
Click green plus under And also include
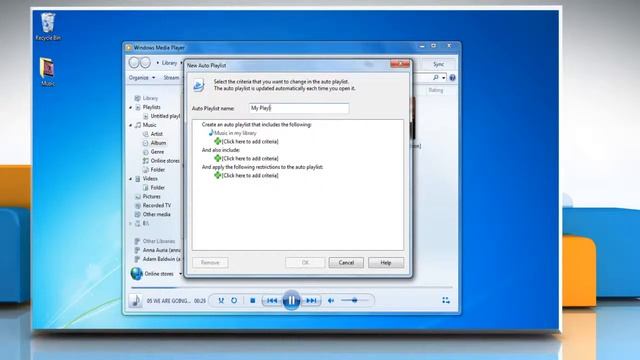pos(218,158)
